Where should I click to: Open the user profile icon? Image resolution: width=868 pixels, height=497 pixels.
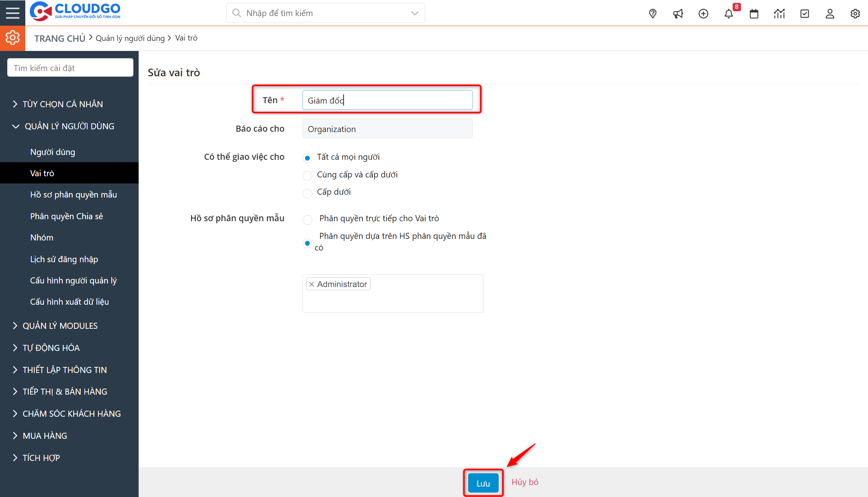830,13
